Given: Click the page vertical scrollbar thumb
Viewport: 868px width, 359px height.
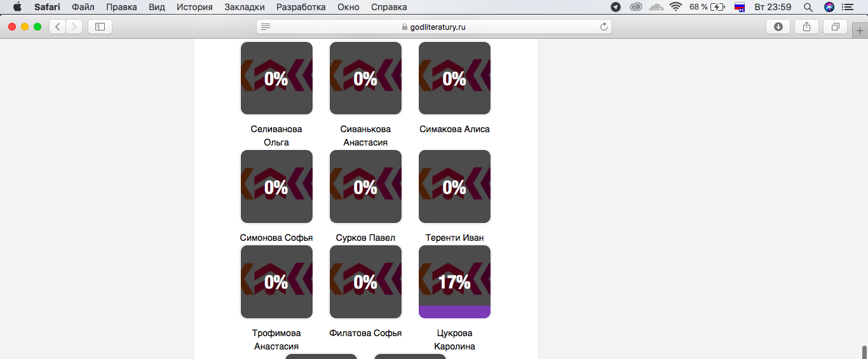Looking at the screenshot, I should pos(864,352).
